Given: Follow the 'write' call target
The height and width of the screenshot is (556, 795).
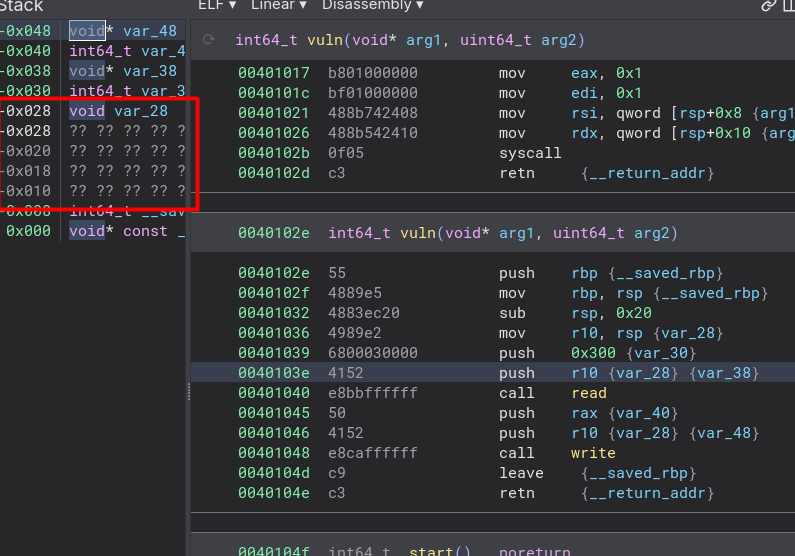Looking at the screenshot, I should click(593, 453).
